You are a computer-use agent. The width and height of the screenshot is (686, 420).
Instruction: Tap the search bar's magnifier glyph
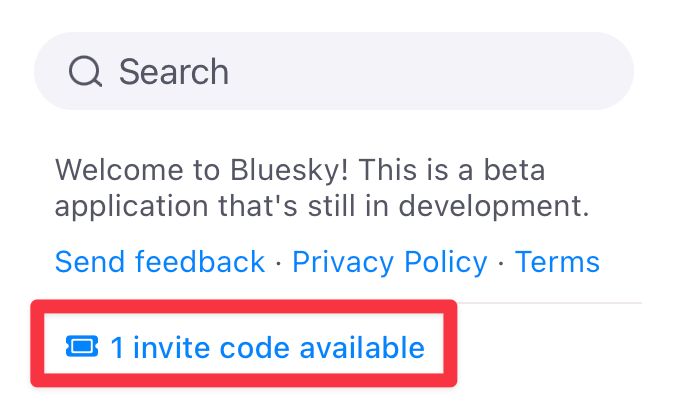(85, 71)
